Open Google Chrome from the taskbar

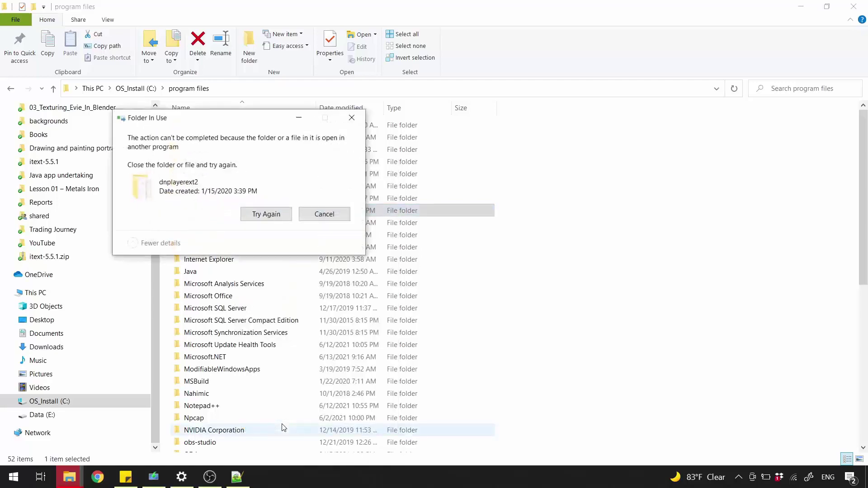[97, 477]
